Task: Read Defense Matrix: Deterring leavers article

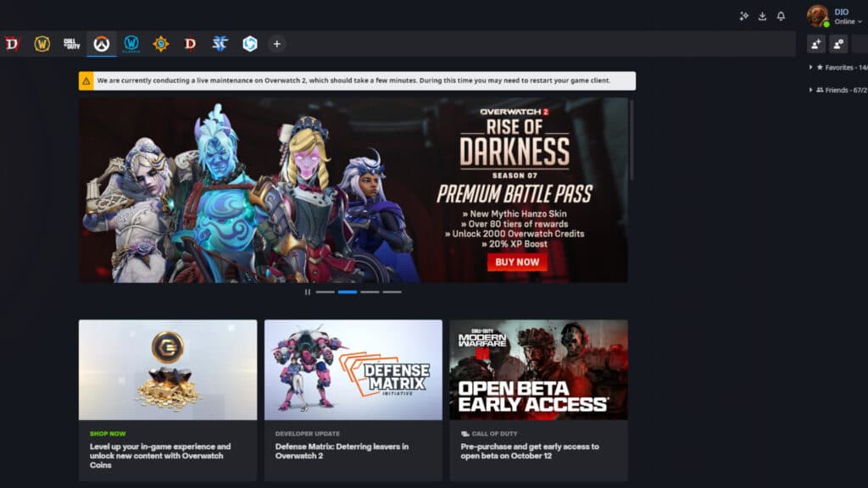Action: click(x=342, y=451)
